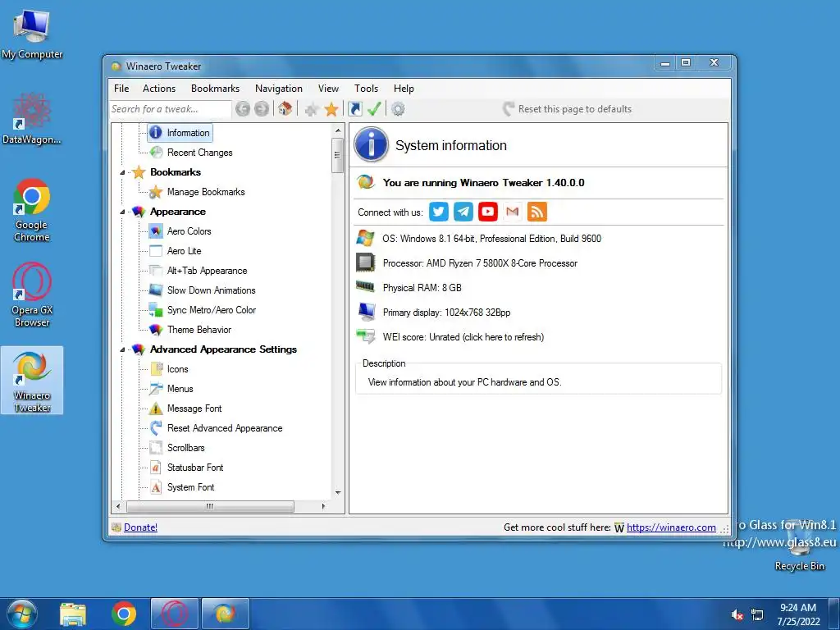840x630 pixels.
Task: Open the Gmail icon link
Action: coord(513,212)
